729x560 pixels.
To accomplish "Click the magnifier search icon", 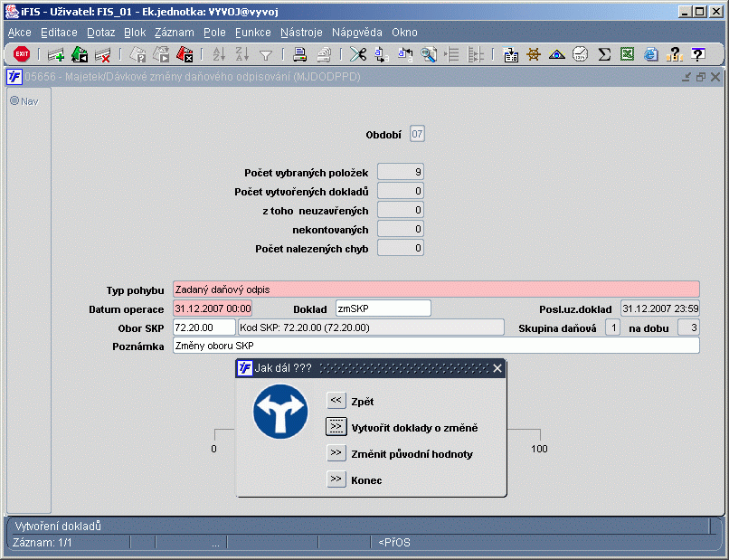I will 428,55.
